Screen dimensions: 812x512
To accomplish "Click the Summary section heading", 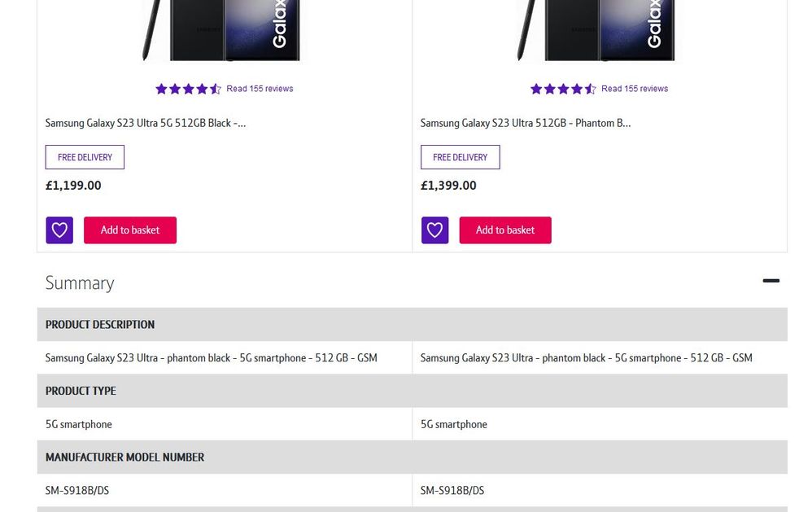I will (x=80, y=283).
